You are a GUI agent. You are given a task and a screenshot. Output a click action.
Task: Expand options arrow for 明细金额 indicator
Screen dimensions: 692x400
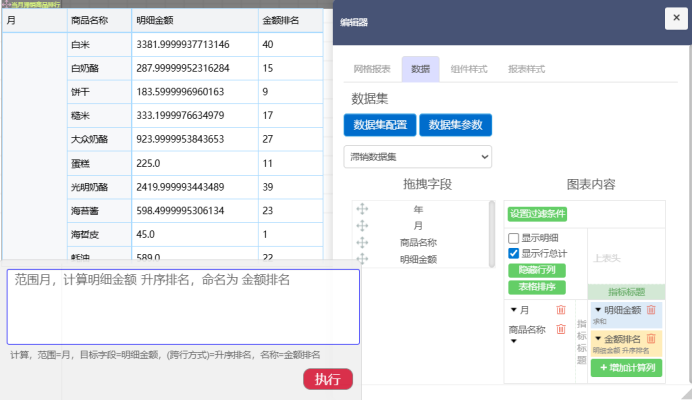point(598,310)
